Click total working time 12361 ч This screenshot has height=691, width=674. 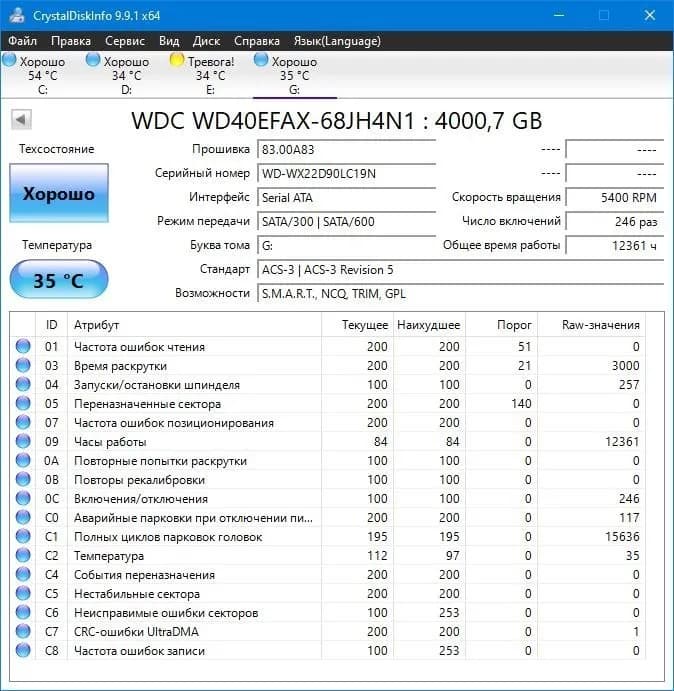[x=614, y=245]
